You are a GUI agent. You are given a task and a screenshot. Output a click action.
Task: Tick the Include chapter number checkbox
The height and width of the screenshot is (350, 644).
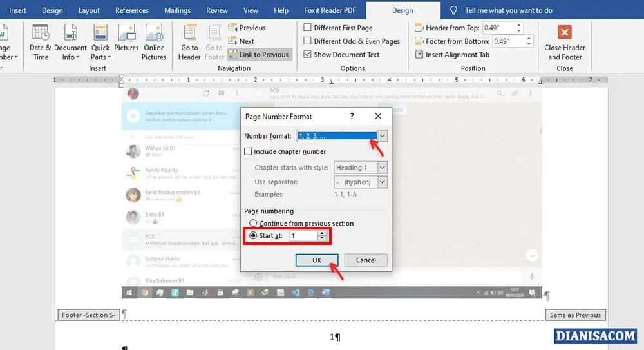[249, 151]
